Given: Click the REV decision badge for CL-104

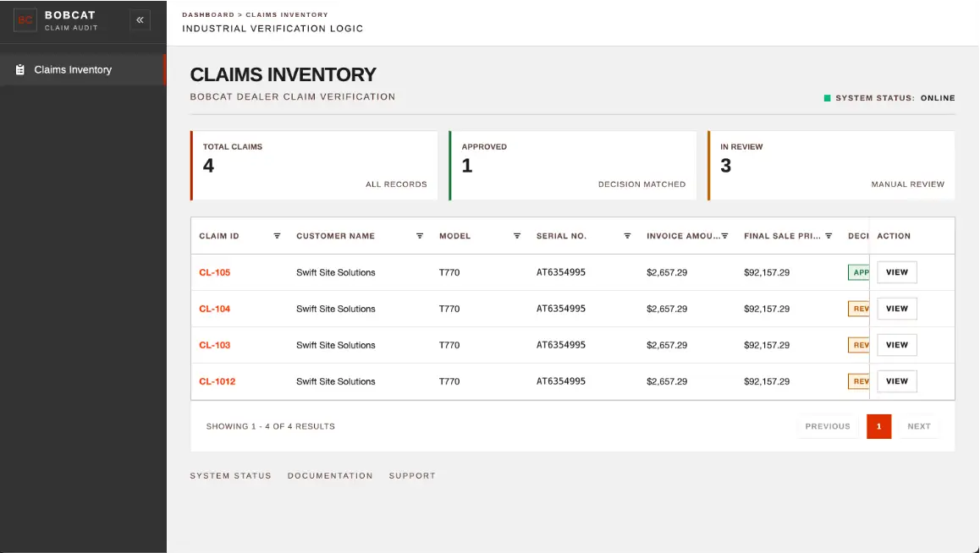Looking at the screenshot, I should (859, 309).
